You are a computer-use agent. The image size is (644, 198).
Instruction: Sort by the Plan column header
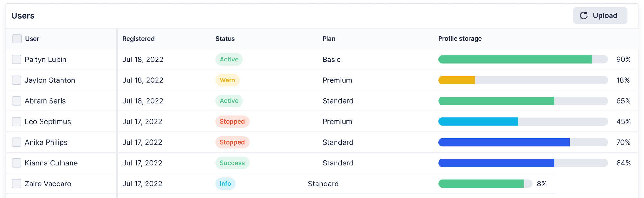tap(328, 39)
